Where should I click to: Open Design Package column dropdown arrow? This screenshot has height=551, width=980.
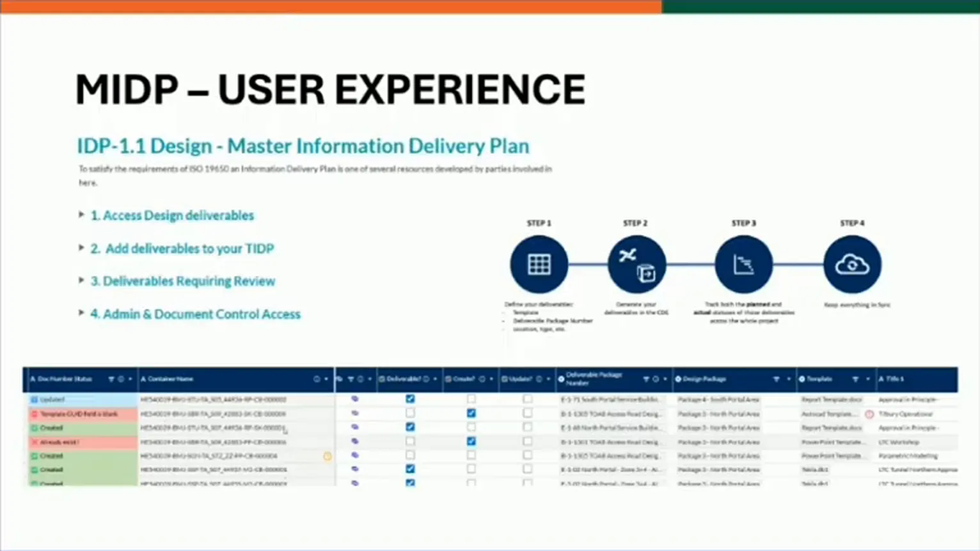[788, 379]
